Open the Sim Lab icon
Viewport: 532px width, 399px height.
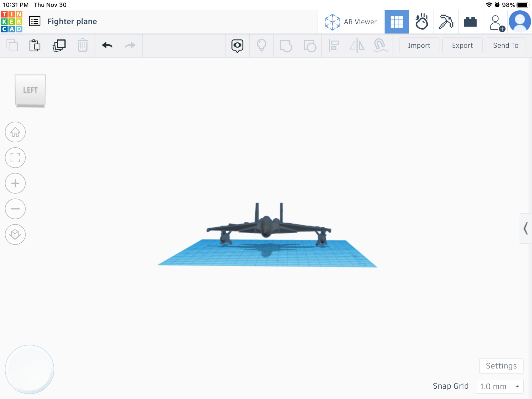pyautogui.click(x=421, y=22)
